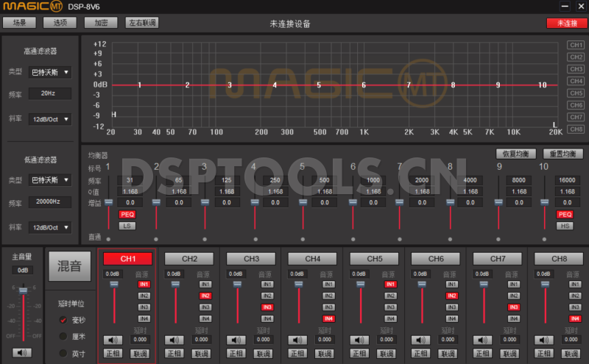
Task: Click the 左右联调 link button
Action: tap(142, 23)
